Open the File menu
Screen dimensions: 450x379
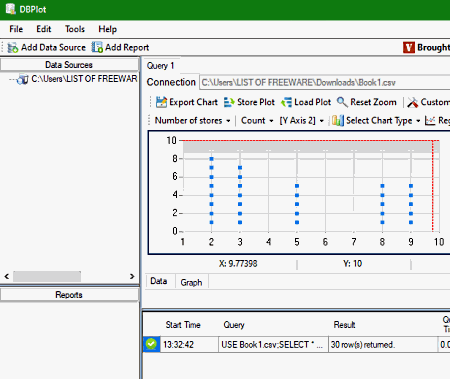point(16,29)
